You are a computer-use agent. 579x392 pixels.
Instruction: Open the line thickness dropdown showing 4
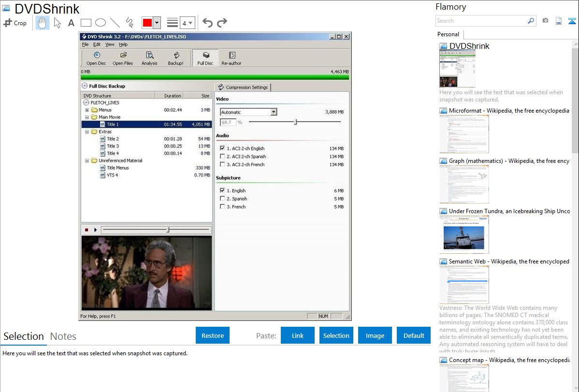pyautogui.click(x=187, y=23)
